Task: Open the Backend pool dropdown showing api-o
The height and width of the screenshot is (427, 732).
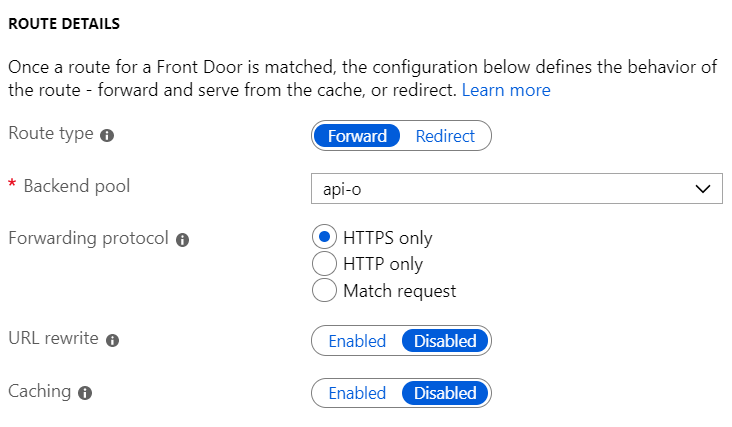Action: click(x=516, y=188)
